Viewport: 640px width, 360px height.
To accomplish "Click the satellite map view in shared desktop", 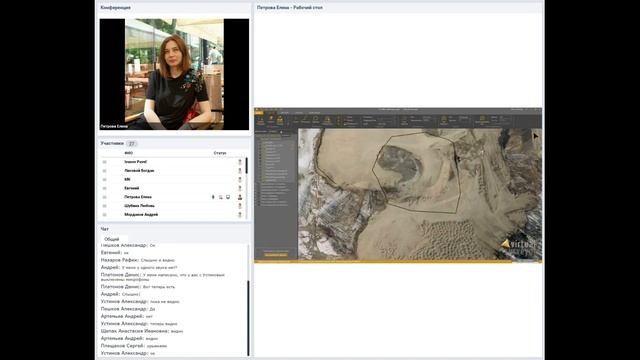I will point(420,194).
